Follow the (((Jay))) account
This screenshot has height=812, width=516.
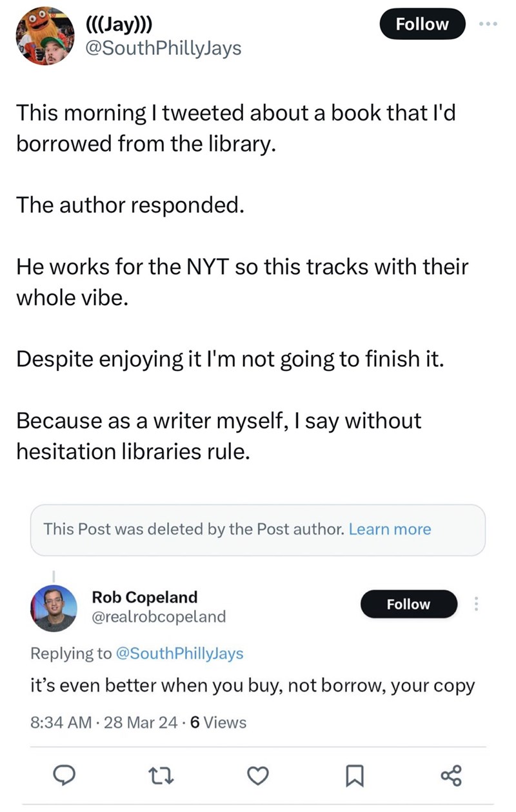tap(422, 25)
